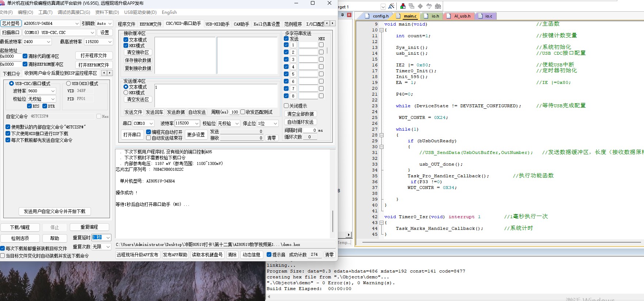
Task: Expand the 重复延时 3秒 dropdown
Action: pyautogui.click(x=108, y=238)
